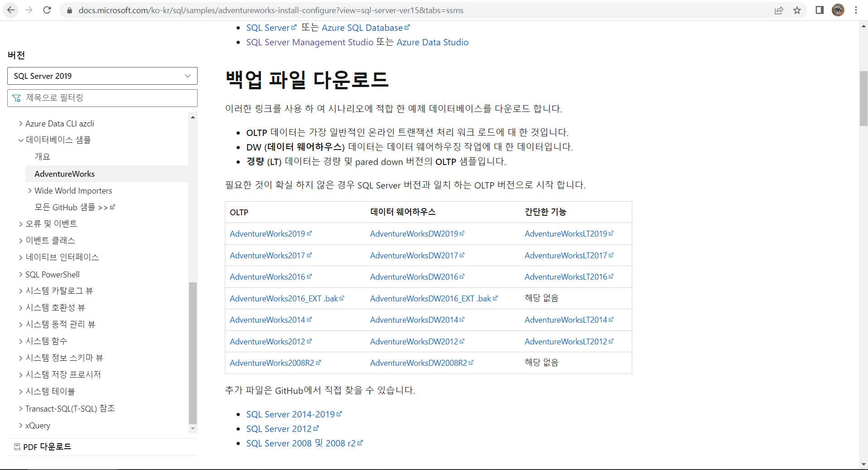Open 시스템 테이블 tree item
Viewport: 868px width, 470px height.
click(x=50, y=391)
